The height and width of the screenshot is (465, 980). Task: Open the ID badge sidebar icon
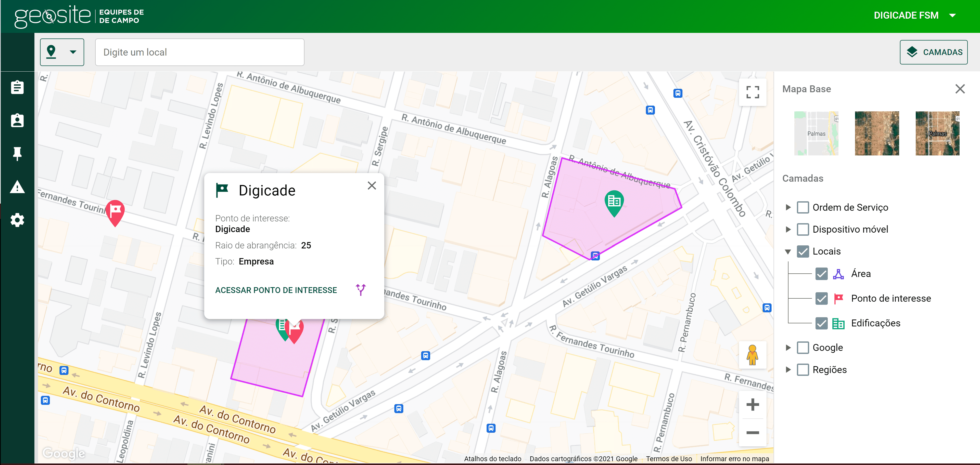pyautogui.click(x=17, y=121)
